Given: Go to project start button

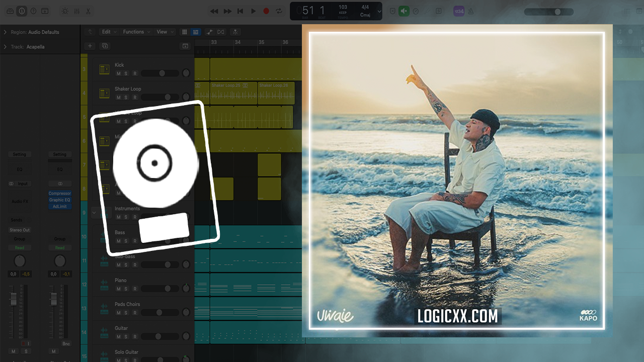Looking at the screenshot, I should [x=240, y=11].
